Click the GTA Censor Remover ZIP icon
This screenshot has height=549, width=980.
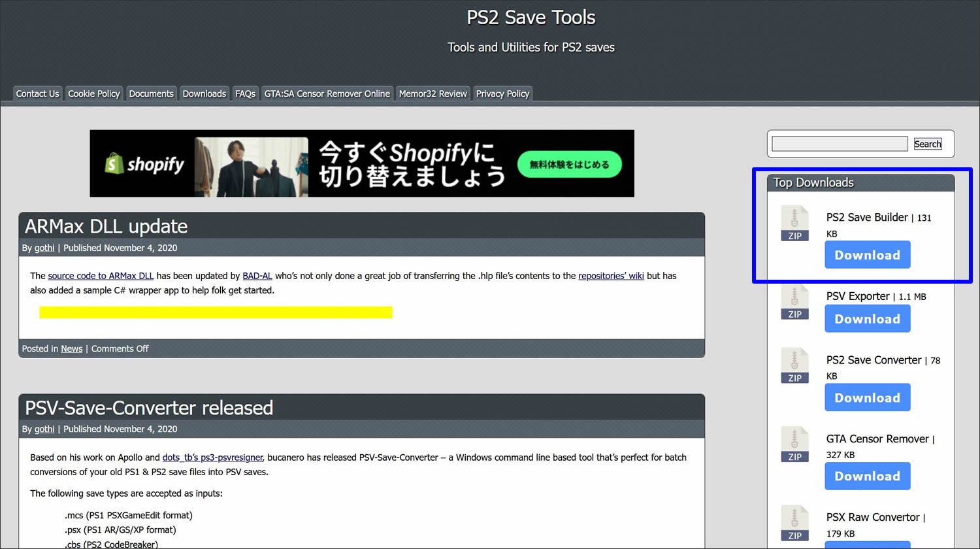coord(794,444)
